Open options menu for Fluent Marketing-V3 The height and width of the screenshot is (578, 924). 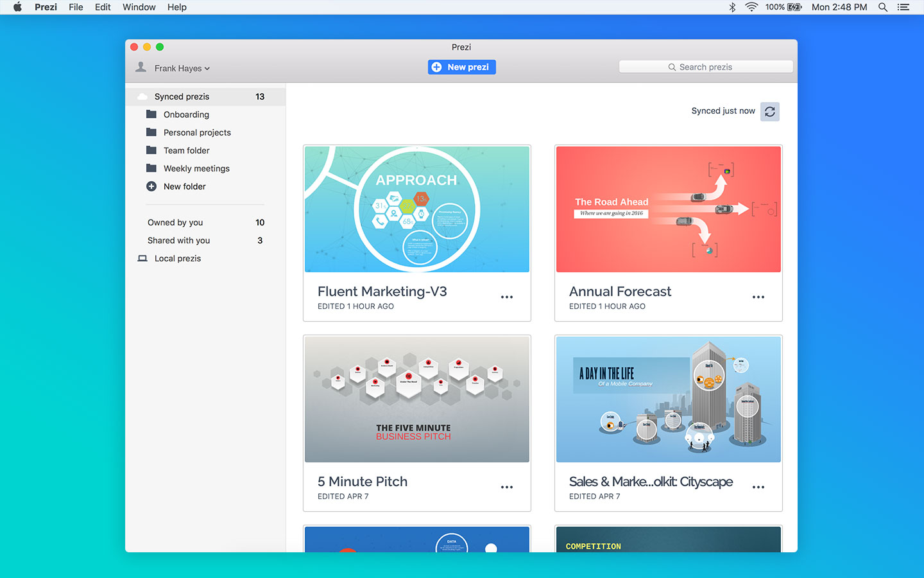[x=506, y=297]
